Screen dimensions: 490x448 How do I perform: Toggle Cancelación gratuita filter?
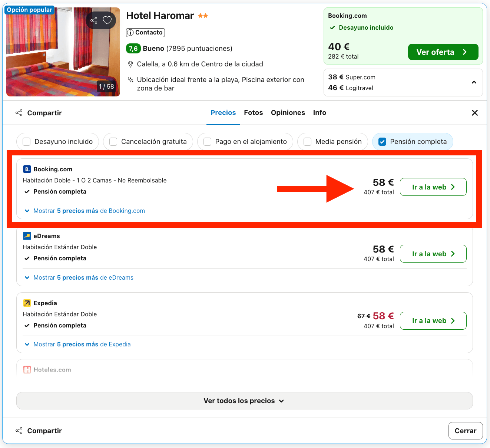click(x=148, y=142)
